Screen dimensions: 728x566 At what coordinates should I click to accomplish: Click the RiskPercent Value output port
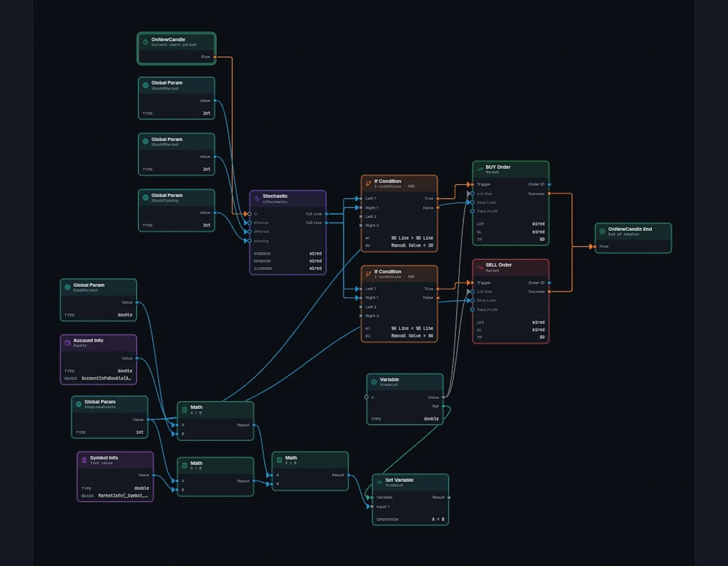click(137, 302)
